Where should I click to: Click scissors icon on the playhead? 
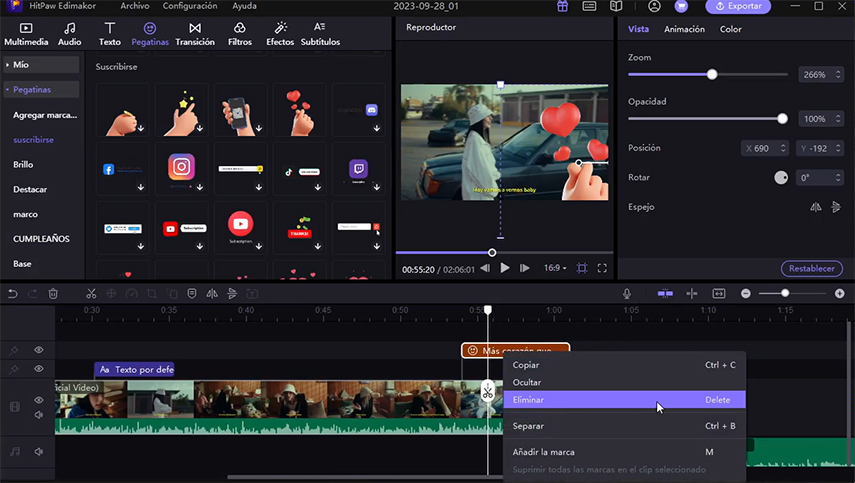487,391
